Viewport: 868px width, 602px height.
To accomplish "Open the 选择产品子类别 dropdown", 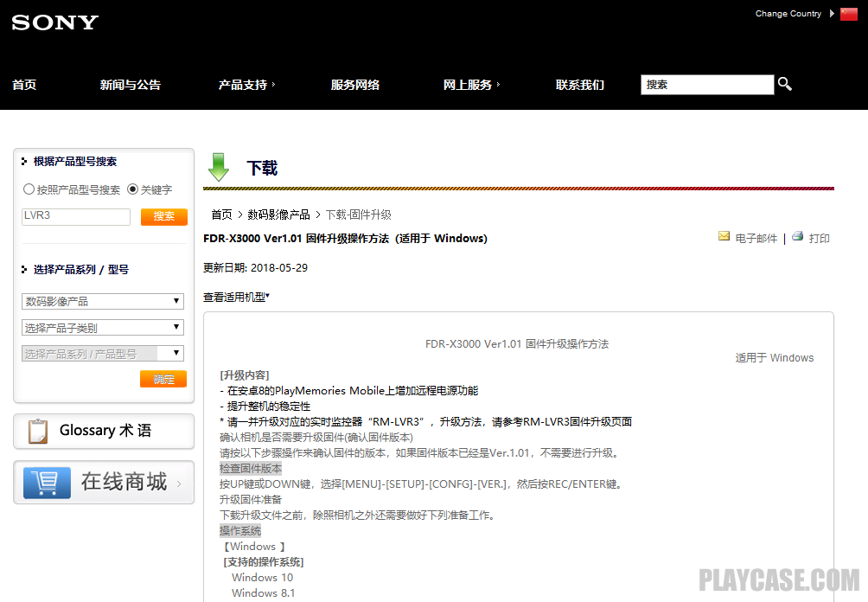I will (x=103, y=327).
